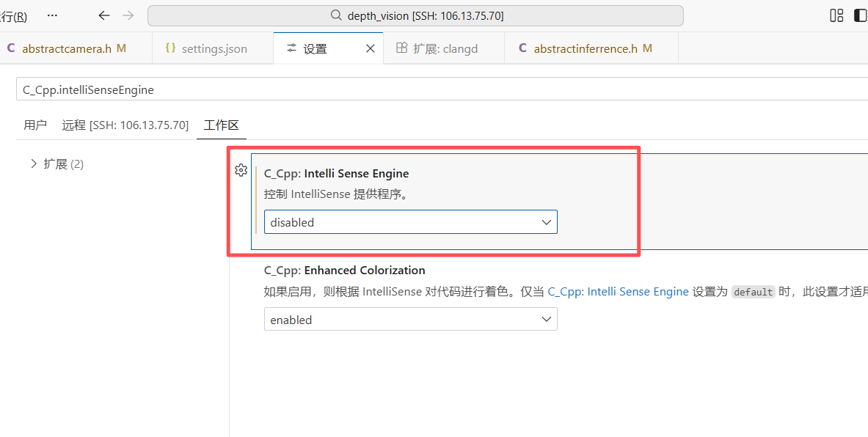Viewport: 868px width, 437px height.
Task: Click the gear icon beside Intelli Sense Engine
Action: click(x=240, y=170)
